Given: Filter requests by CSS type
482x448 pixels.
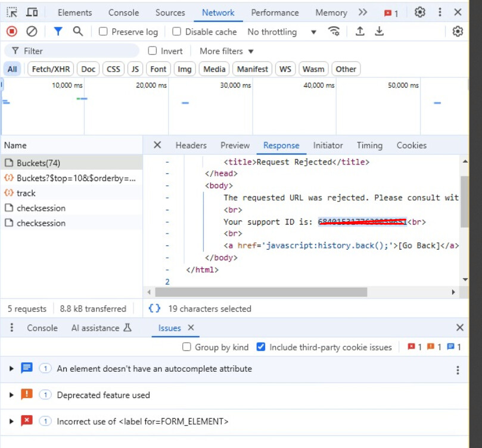Looking at the screenshot, I should pos(113,69).
